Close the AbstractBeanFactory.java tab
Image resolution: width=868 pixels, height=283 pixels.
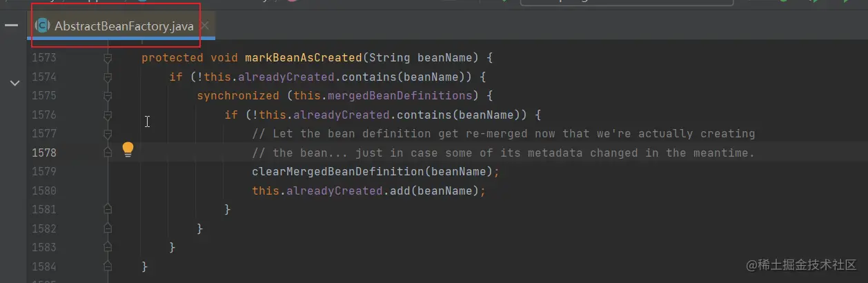point(204,26)
